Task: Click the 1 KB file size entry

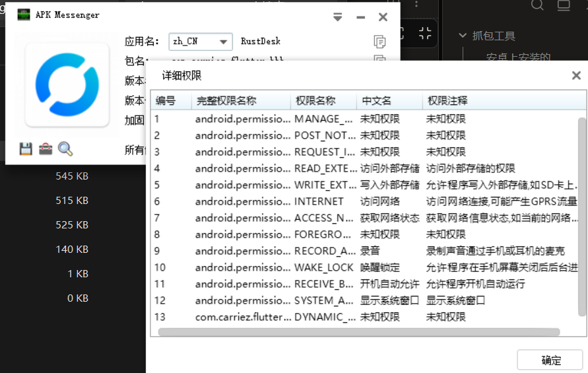Action: (78, 273)
